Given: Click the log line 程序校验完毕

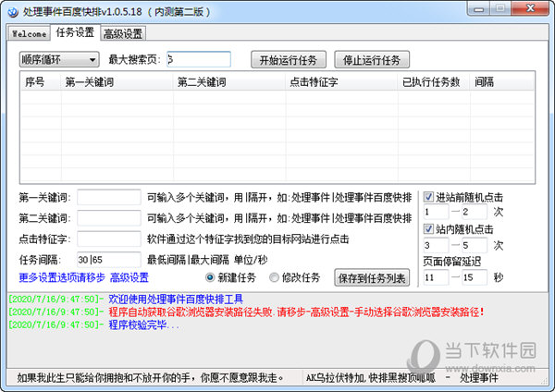Looking at the screenshot, I should click(144, 325).
